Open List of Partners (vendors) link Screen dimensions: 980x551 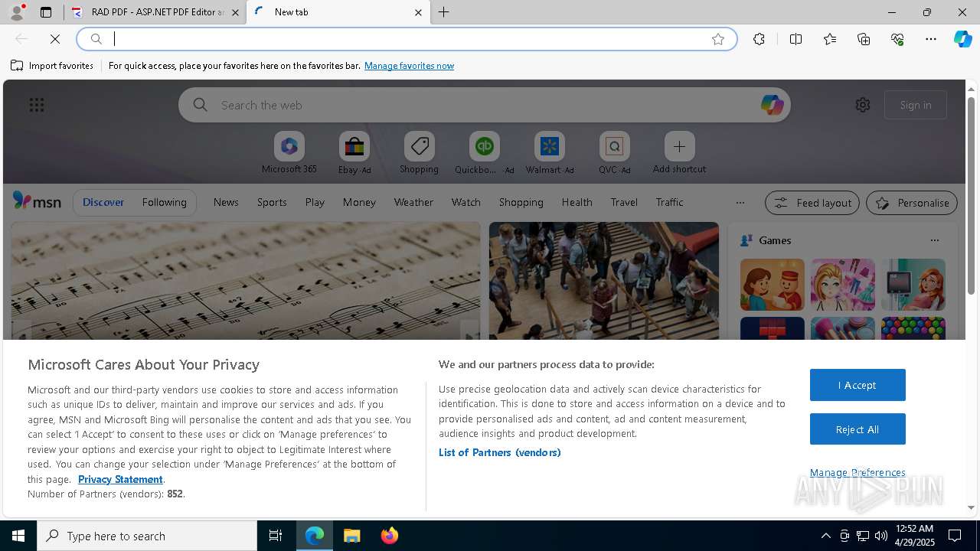(x=500, y=452)
